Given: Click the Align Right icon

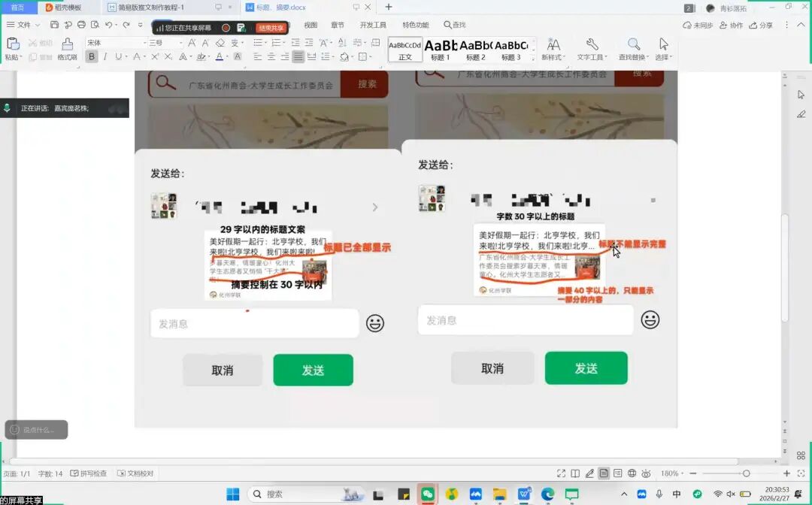Looking at the screenshot, I should [284, 57].
